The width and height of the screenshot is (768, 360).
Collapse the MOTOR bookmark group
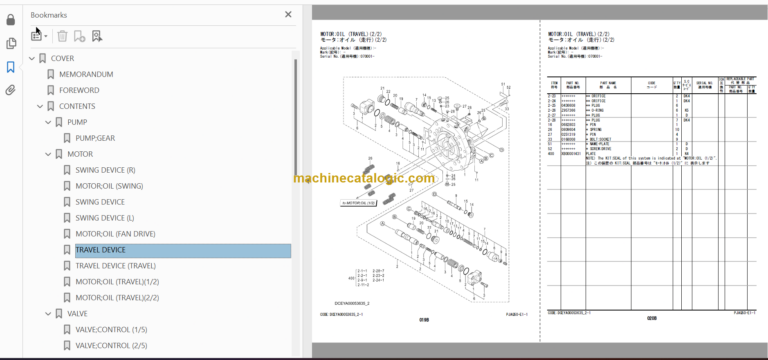click(x=48, y=154)
